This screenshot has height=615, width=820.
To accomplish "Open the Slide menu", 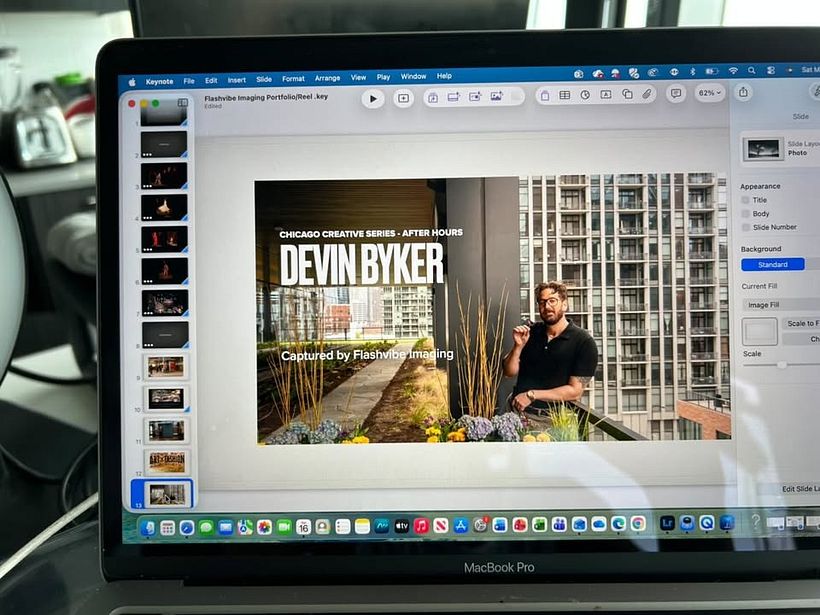I will click(x=264, y=79).
